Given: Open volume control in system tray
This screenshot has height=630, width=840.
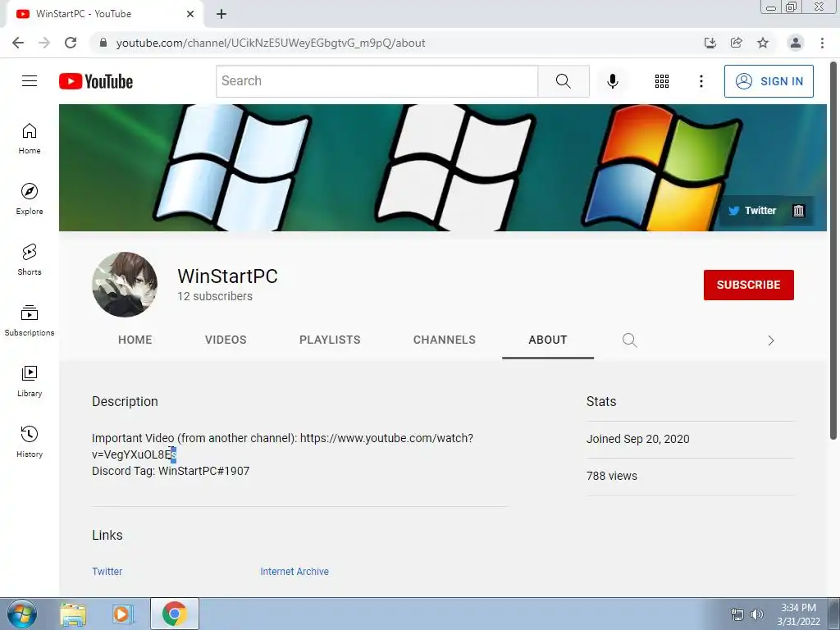Looking at the screenshot, I should coord(756,614).
